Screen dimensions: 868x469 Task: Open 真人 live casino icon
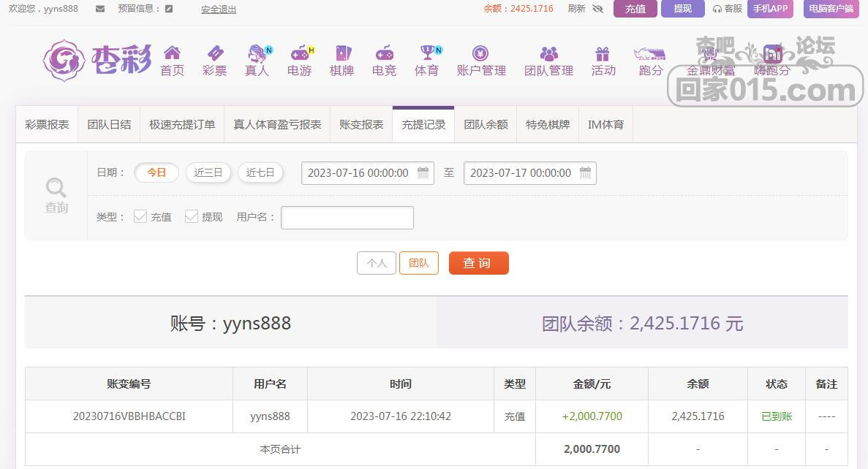[x=257, y=53]
